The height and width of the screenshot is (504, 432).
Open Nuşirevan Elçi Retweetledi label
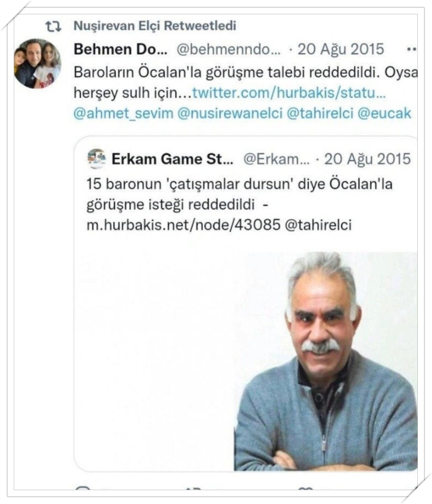[x=155, y=26]
